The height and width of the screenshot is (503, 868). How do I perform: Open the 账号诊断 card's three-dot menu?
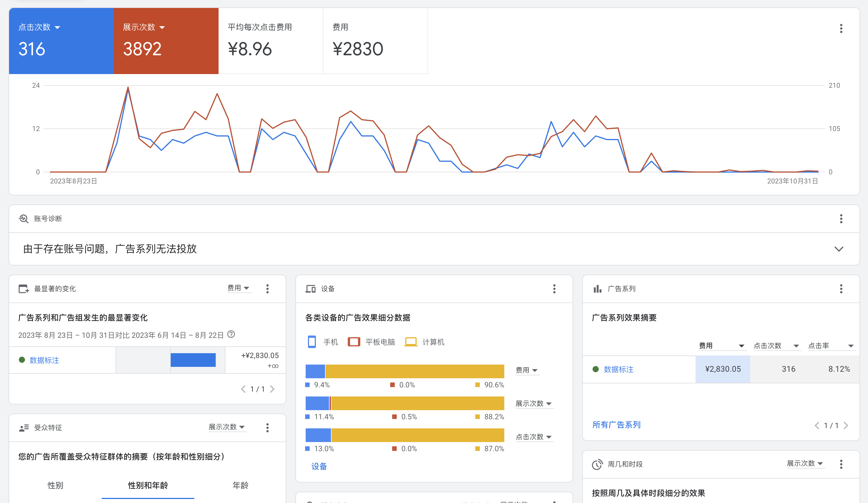click(841, 219)
